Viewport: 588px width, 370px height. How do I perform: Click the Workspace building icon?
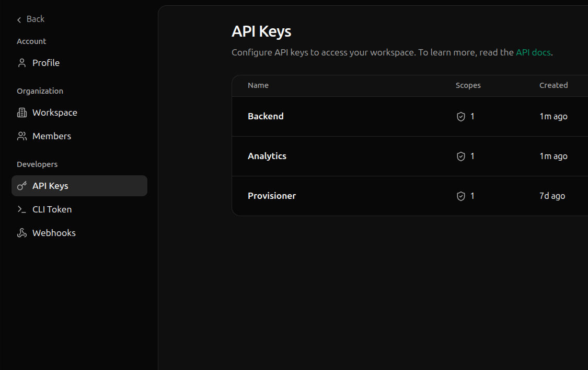(x=22, y=113)
